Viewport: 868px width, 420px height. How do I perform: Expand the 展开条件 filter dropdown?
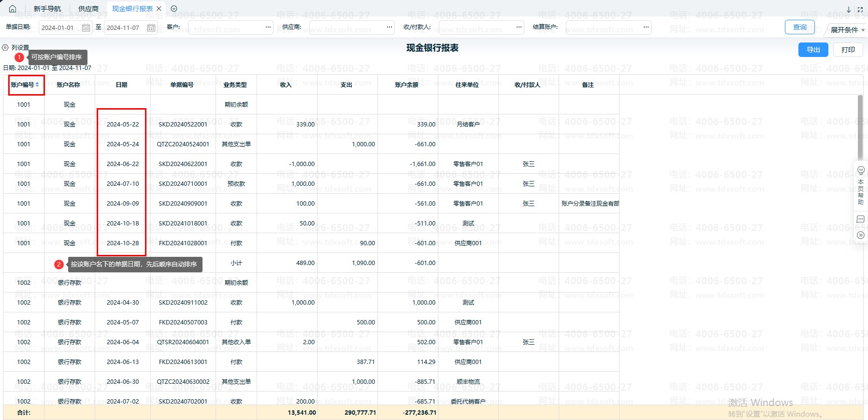847,29
